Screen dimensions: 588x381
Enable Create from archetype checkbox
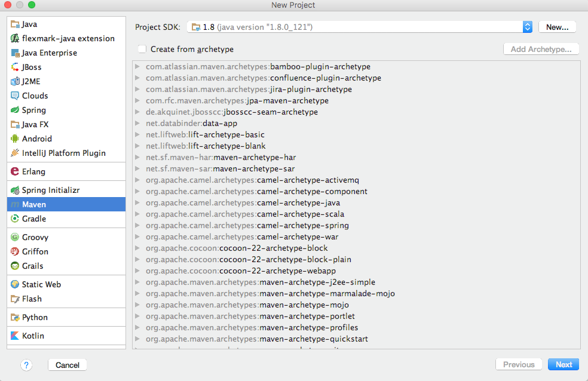coord(142,49)
